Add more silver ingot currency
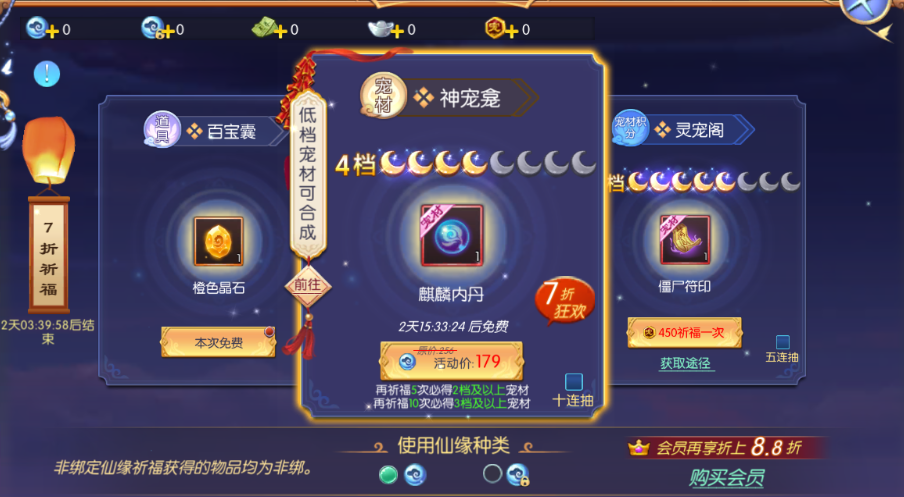The height and width of the screenshot is (497, 904). pyautogui.click(x=397, y=31)
